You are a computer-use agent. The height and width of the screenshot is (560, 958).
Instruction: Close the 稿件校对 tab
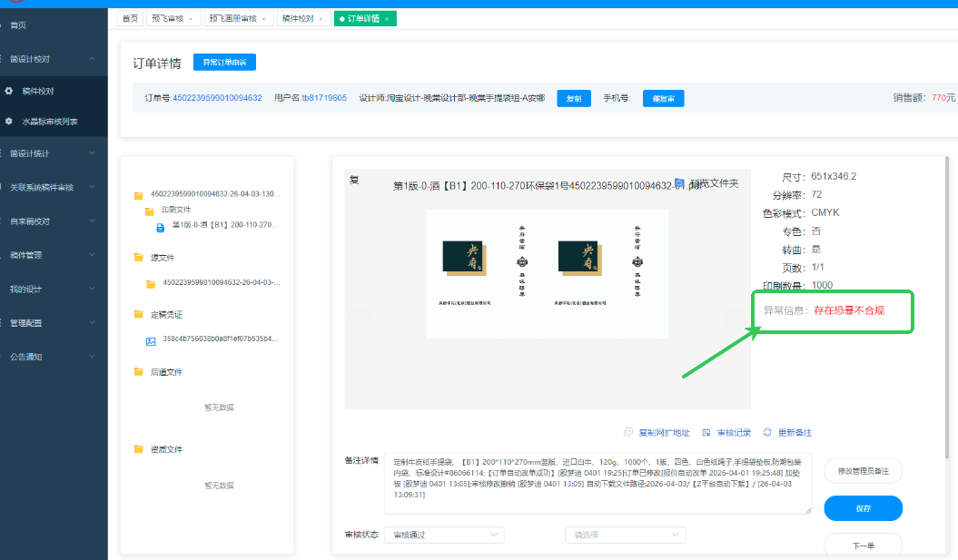(321, 19)
